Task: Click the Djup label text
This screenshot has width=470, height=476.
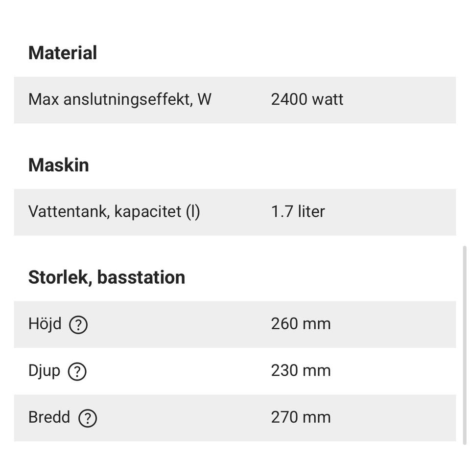Action: 44,371
